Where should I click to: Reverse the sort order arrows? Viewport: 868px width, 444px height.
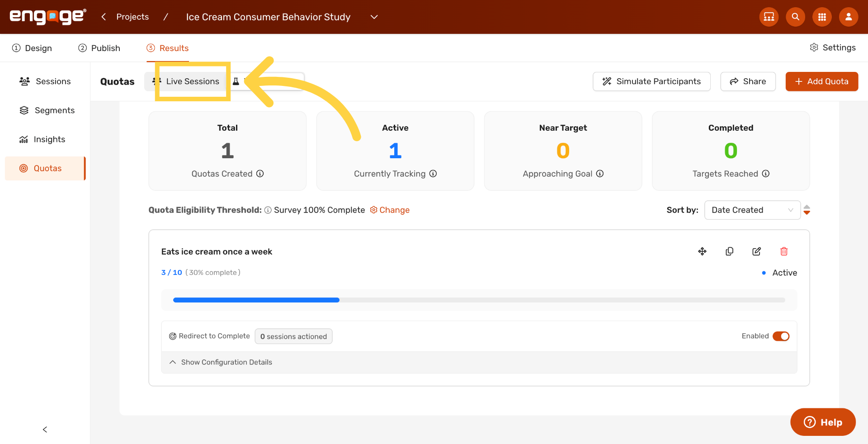point(807,210)
